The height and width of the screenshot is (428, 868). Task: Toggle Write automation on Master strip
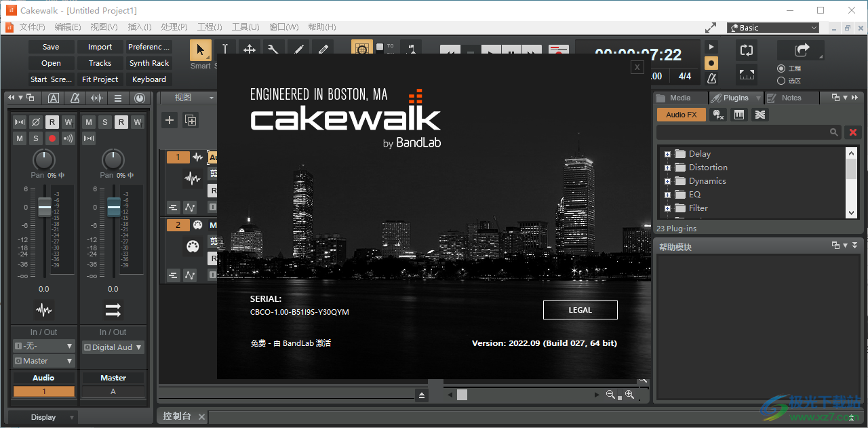(138, 122)
